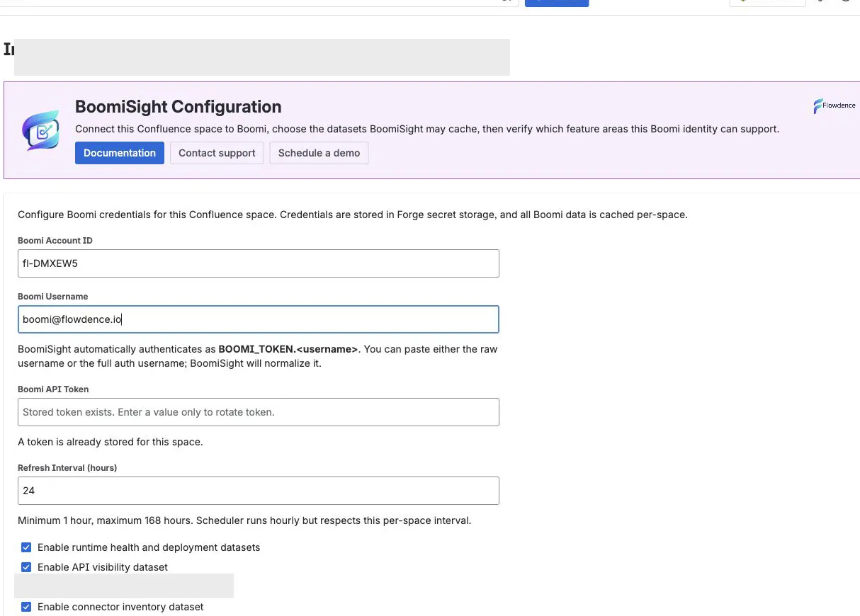Focus the Boomi Username field
The width and height of the screenshot is (860, 616).
click(259, 319)
